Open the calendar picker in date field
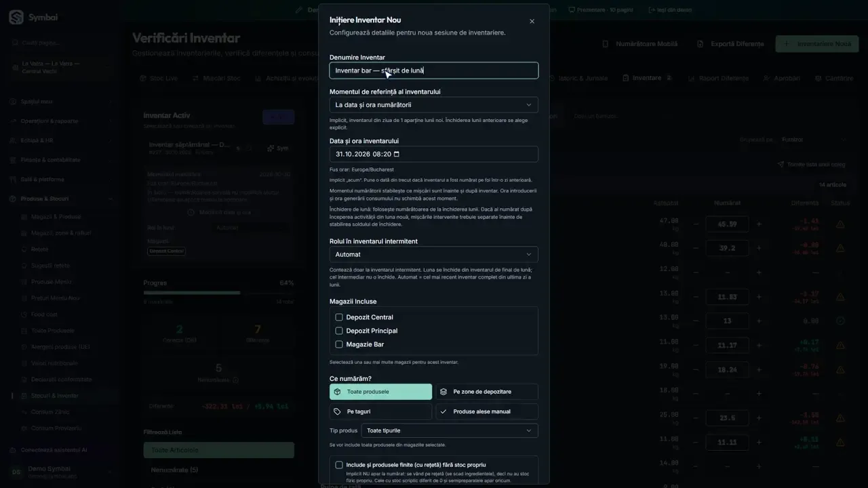This screenshot has width=868, height=488. click(397, 154)
